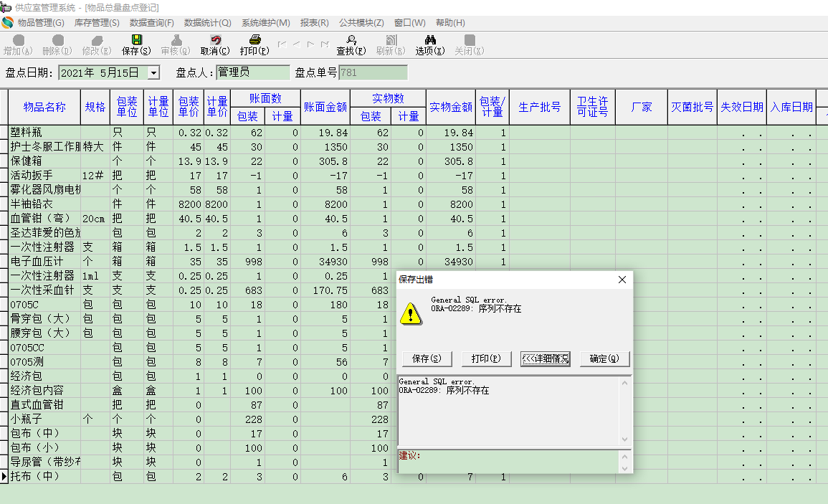Click the 盘点单号 field showing 781
The image size is (828, 504).
373,72
